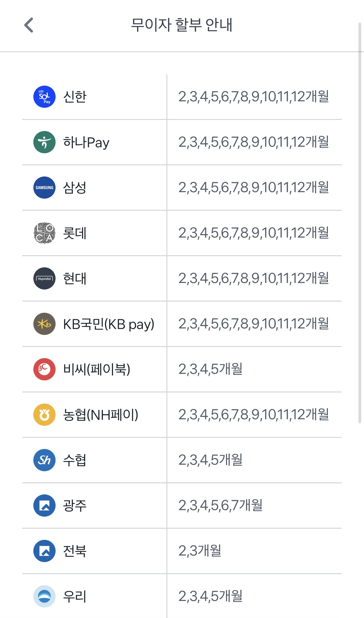This screenshot has height=618, width=364.
Task: Select 광주 row months 2,3,4,5,6,7개월
Action: tap(220, 506)
